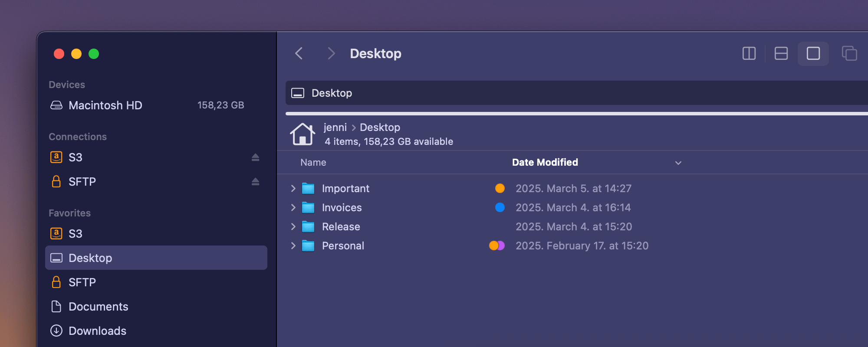Switch to vertical split dual-pane view

pos(749,53)
